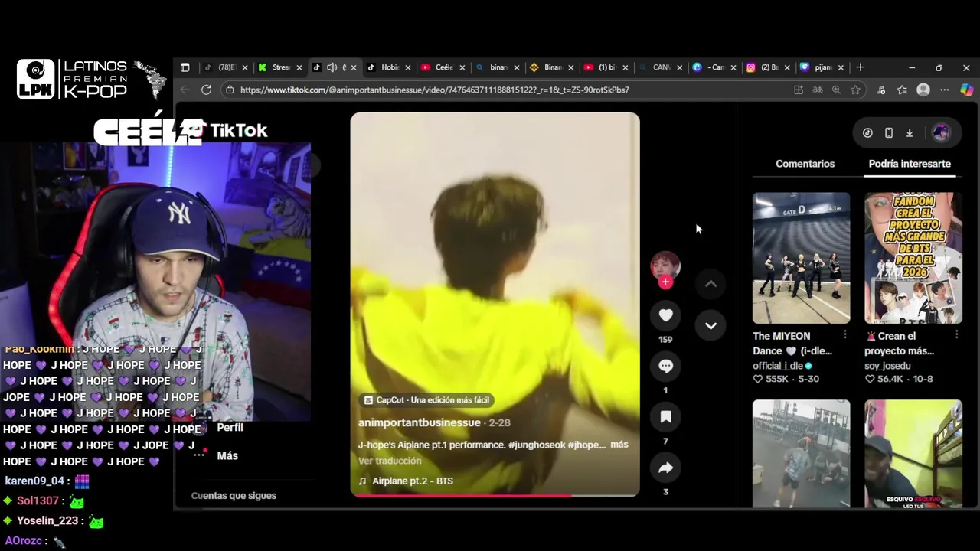Add page to favorites with star icon

(x=855, y=90)
